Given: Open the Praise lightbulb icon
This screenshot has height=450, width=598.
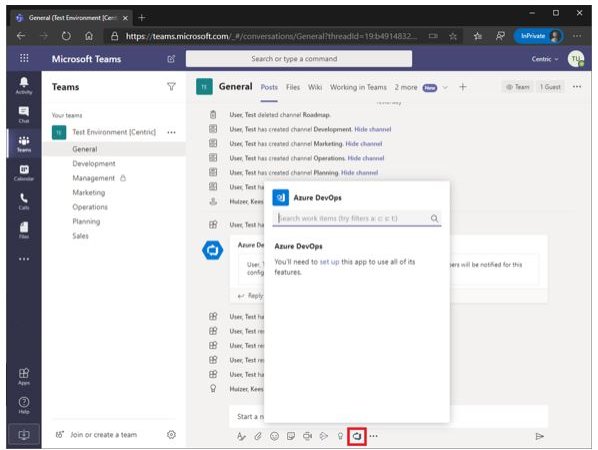Looking at the screenshot, I should (340, 436).
